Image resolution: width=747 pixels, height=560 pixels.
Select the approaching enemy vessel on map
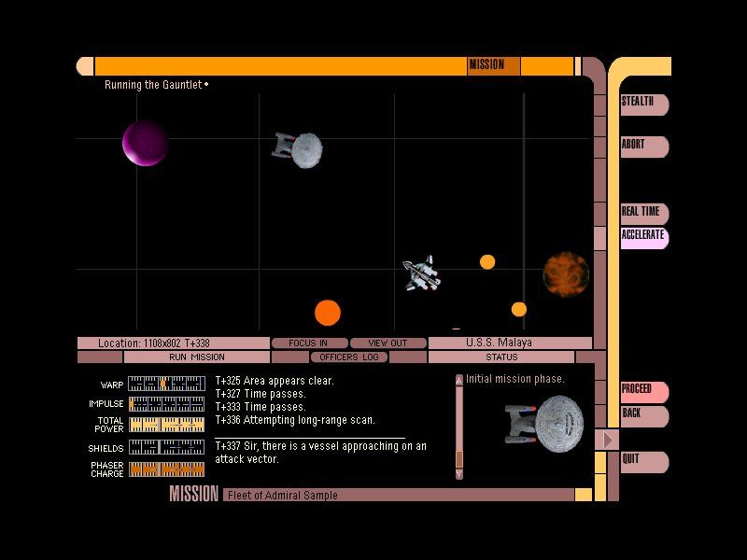point(420,273)
